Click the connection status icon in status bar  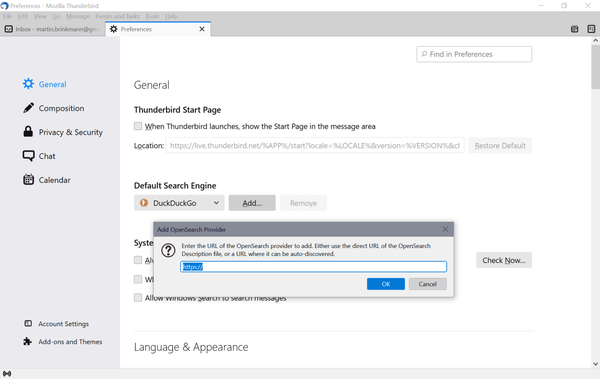7,374
